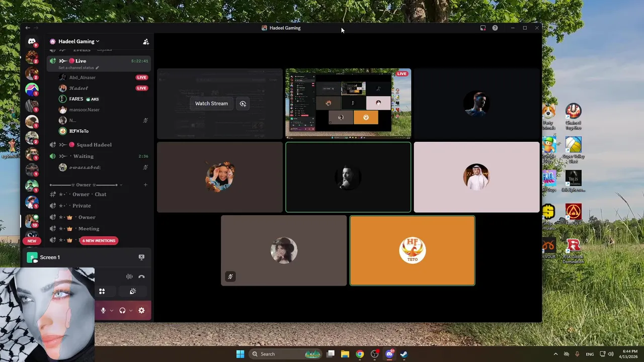The height and width of the screenshot is (362, 644).
Task: Open noise suppression waveform icon
Action: point(129,277)
